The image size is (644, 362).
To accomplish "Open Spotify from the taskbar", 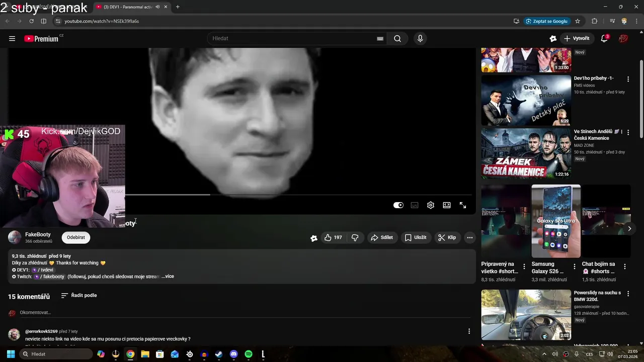I will coord(249,354).
